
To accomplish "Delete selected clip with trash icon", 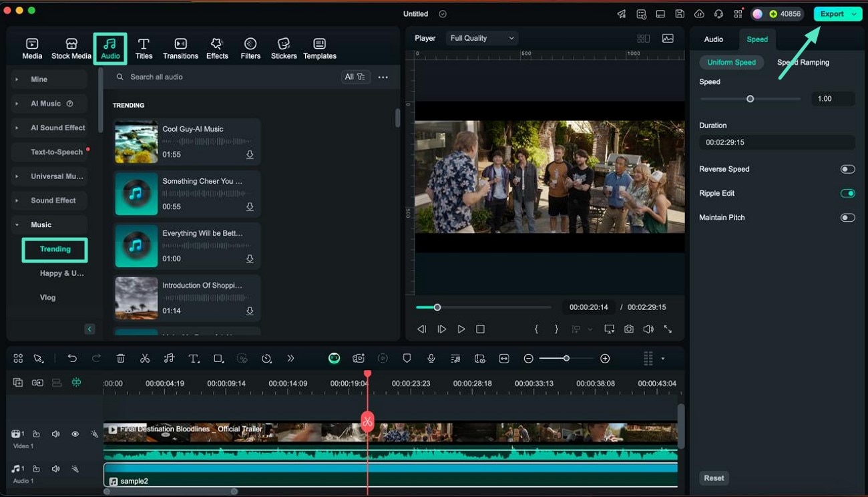I will 121,359.
